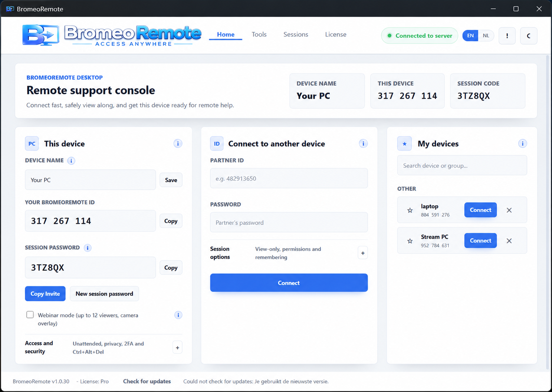
Task: Show Session Password info icon
Action: 88,248
